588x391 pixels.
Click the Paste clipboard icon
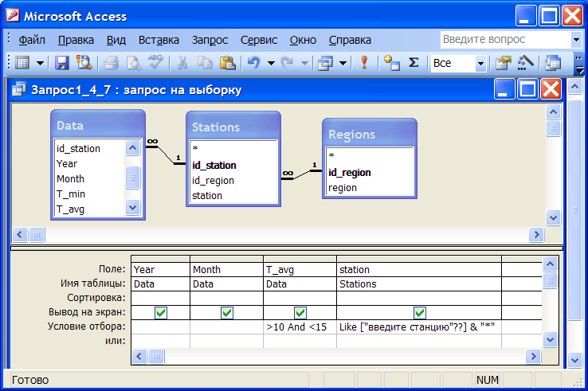click(x=227, y=63)
